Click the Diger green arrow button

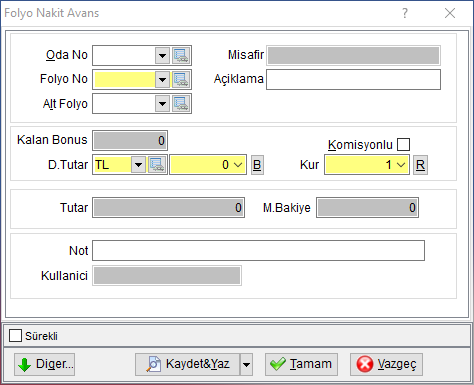pos(44,364)
